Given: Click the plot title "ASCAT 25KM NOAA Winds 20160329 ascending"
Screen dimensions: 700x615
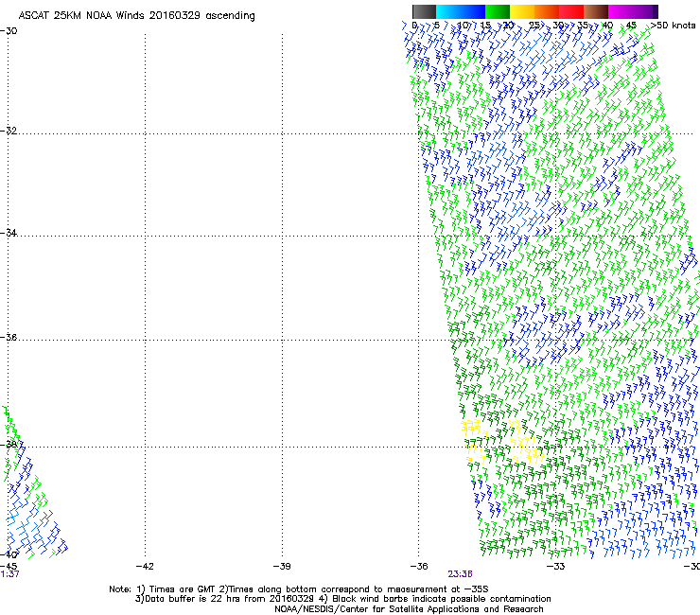Looking at the screenshot, I should [x=136, y=16].
